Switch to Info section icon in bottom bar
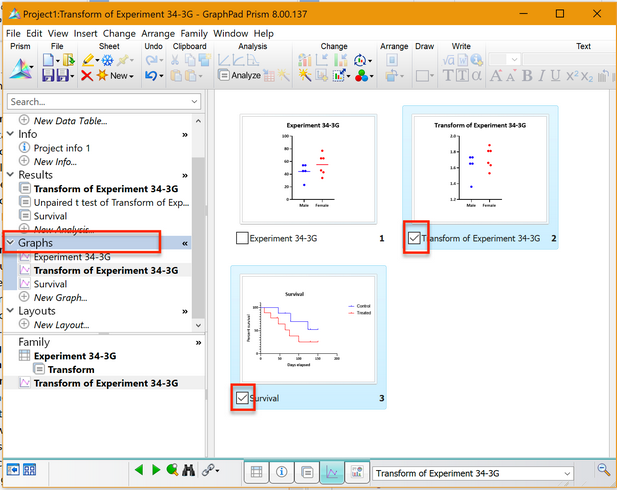The width and height of the screenshot is (617, 490). pos(282,472)
